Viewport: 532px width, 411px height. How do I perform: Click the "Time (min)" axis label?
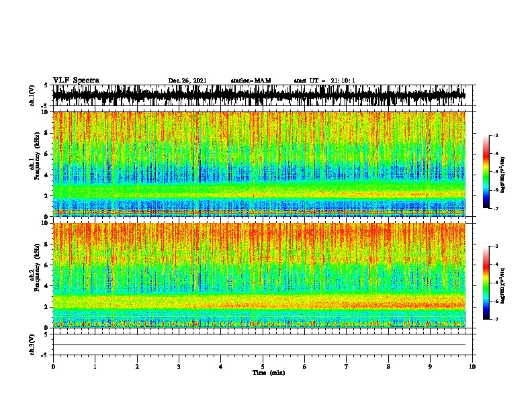pyautogui.click(x=269, y=373)
